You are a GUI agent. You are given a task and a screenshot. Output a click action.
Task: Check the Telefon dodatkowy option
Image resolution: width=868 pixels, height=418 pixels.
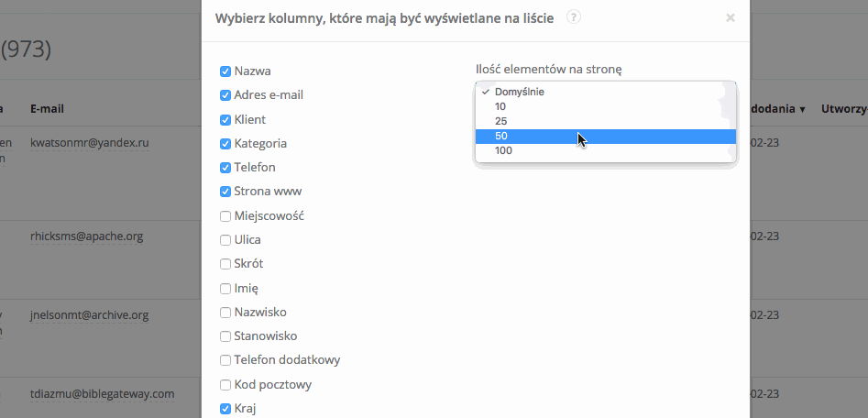pos(225,360)
